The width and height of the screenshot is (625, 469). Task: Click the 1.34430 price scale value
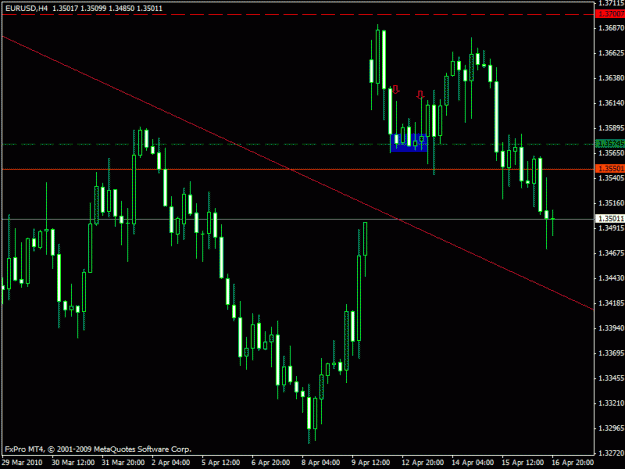(611, 278)
